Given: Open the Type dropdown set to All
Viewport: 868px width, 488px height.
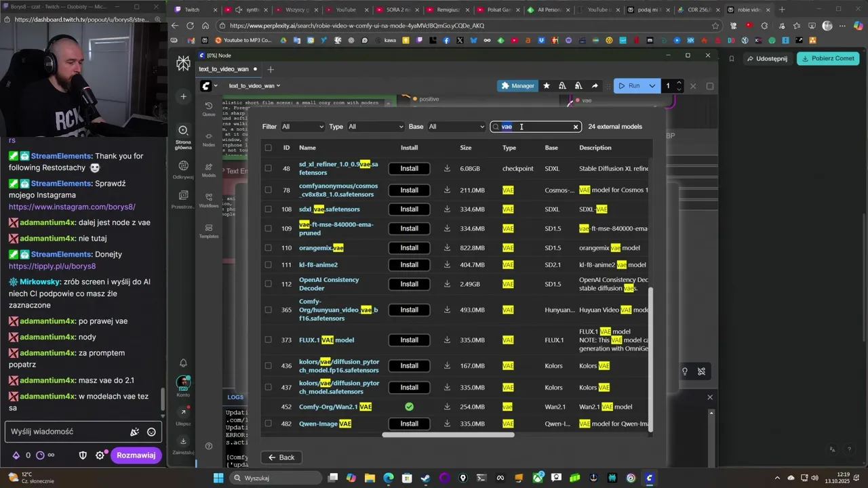Looking at the screenshot, I should [x=375, y=127].
